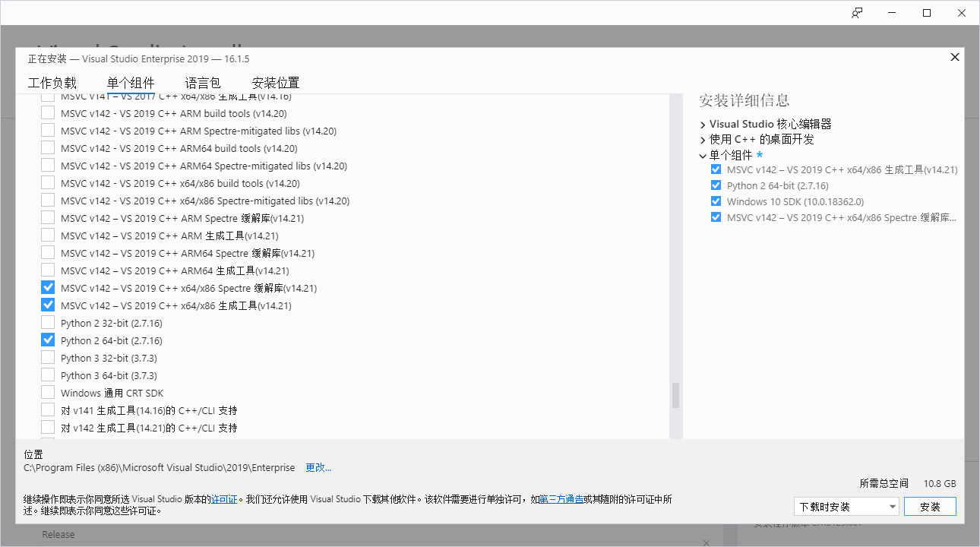Image resolution: width=980 pixels, height=547 pixels.
Task: Collapse the 单个组件 details section
Action: pyautogui.click(x=703, y=155)
